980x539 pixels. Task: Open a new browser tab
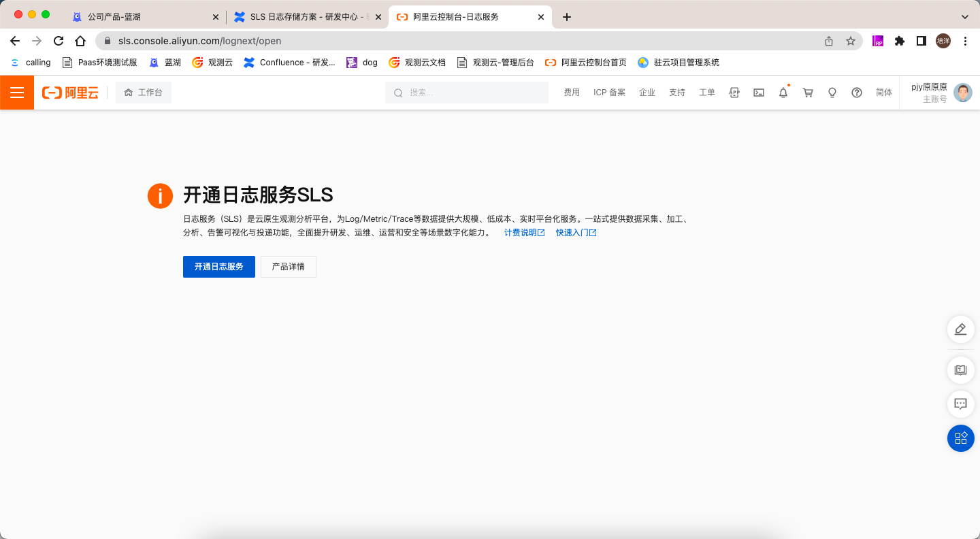coord(567,17)
